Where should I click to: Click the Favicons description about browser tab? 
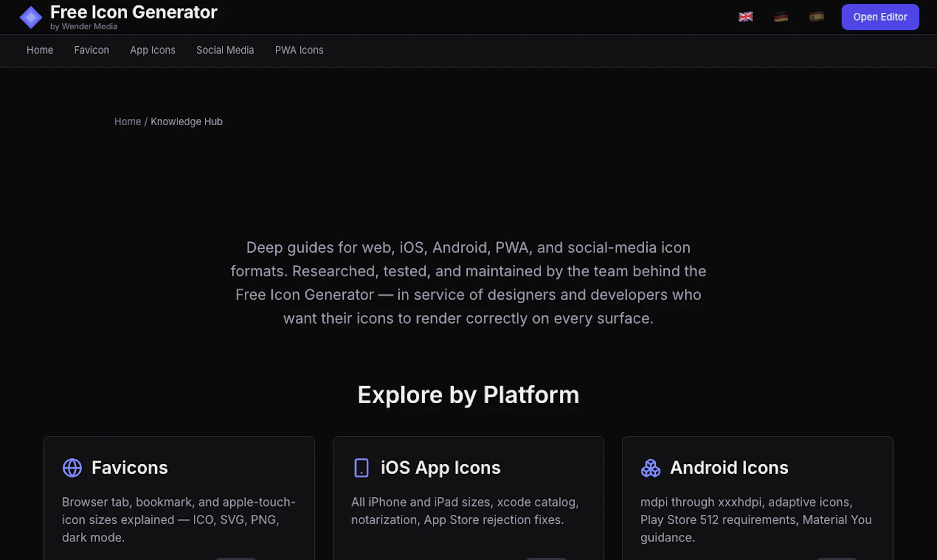(179, 520)
